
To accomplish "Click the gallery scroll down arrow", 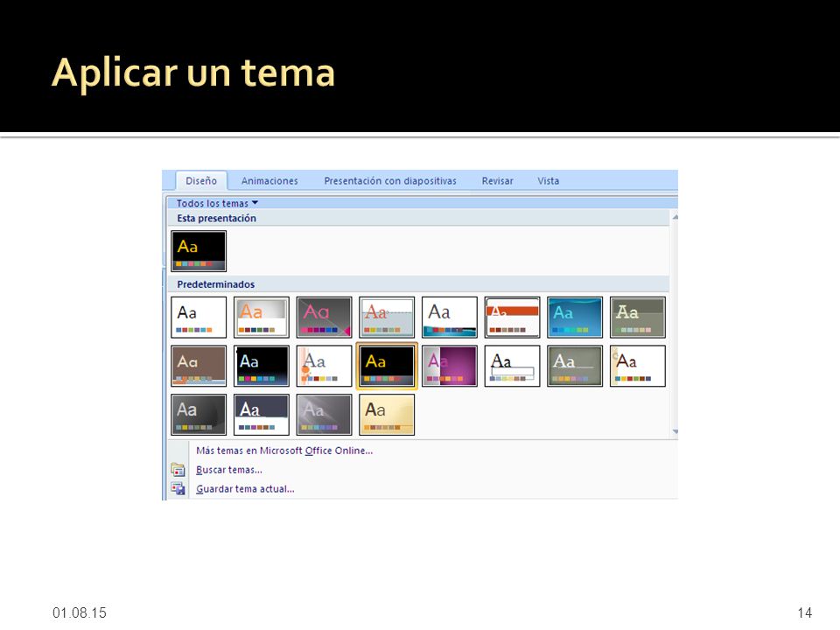I will (675, 431).
